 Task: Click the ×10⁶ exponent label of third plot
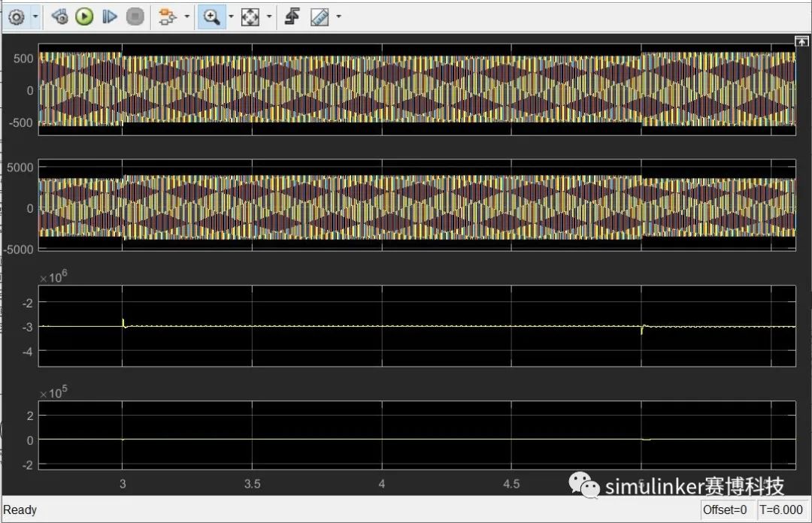[x=54, y=277]
